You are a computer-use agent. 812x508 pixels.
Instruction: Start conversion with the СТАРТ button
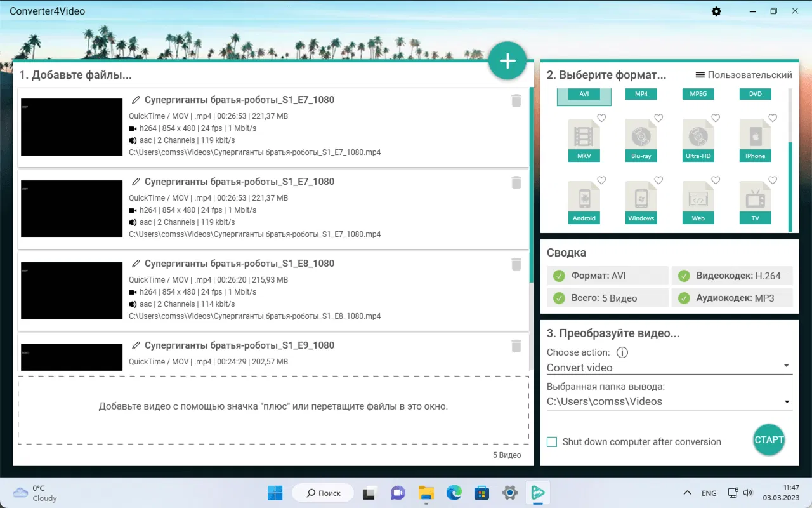769,439
